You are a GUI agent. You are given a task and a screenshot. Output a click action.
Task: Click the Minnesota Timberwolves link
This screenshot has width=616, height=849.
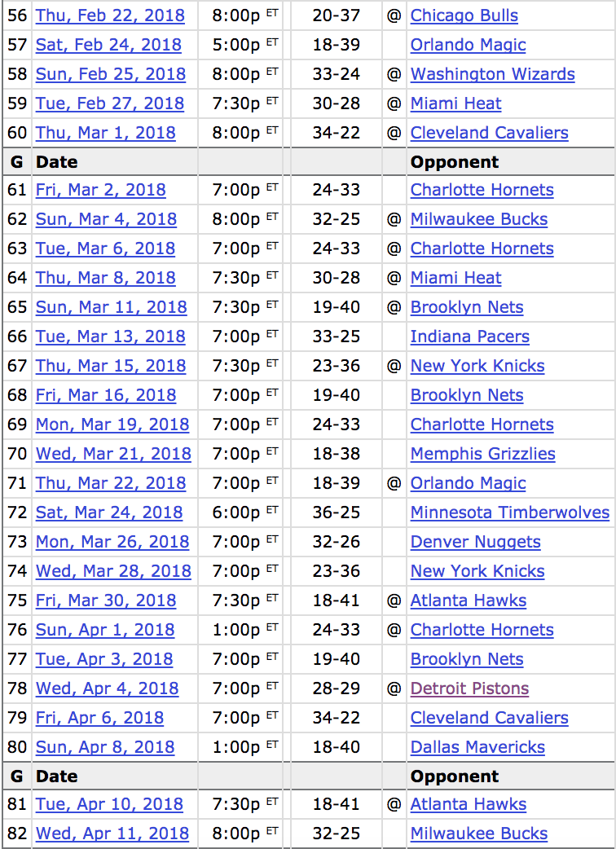click(509, 512)
